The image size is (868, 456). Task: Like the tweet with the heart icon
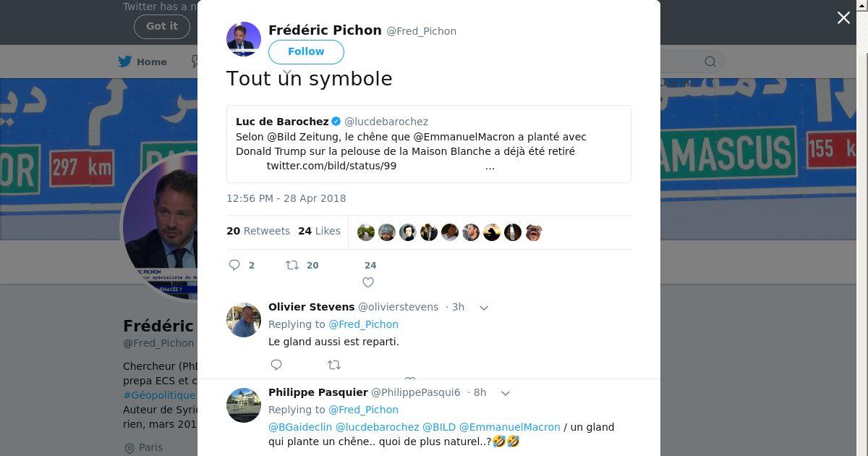368,282
